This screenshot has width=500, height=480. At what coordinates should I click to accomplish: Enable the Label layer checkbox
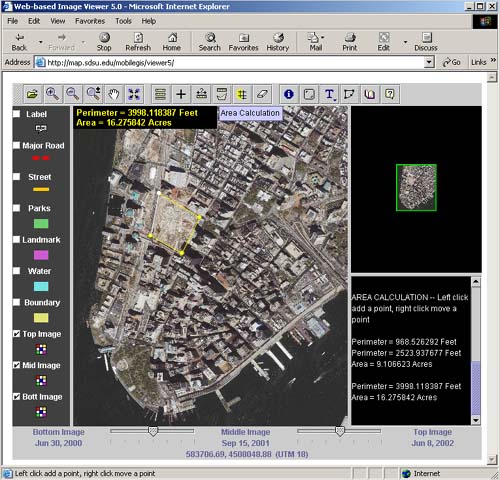[x=16, y=114]
